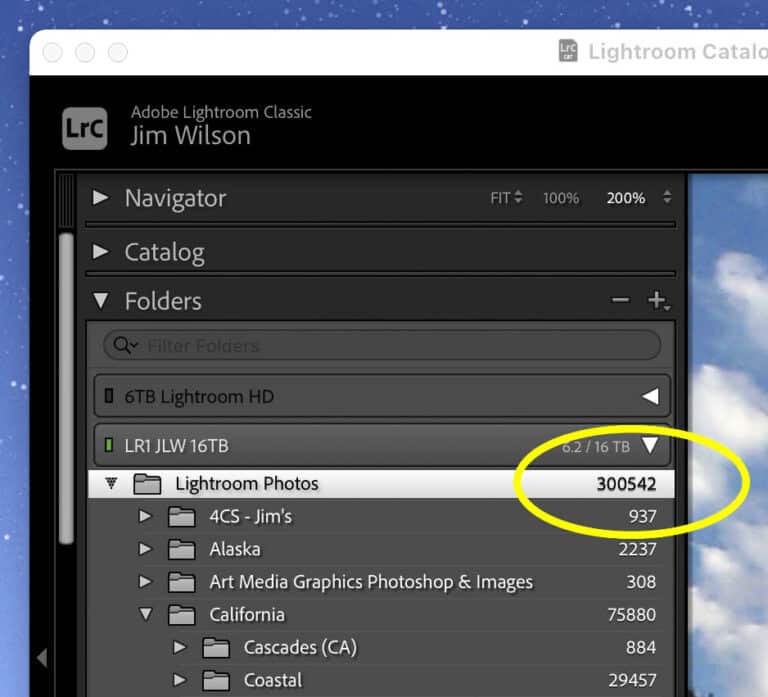The width and height of the screenshot is (768, 697).
Task: Select the Lightroom Photos folder
Action: tap(381, 484)
